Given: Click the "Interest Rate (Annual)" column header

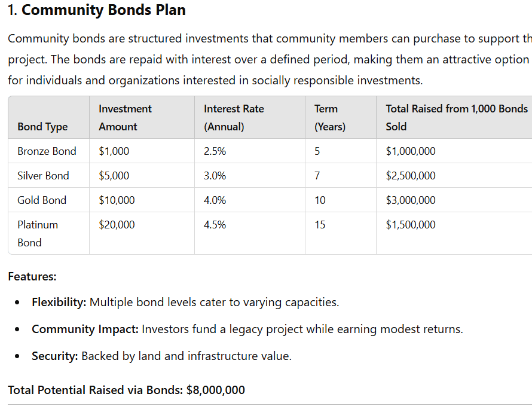Looking at the screenshot, I should click(234, 117).
